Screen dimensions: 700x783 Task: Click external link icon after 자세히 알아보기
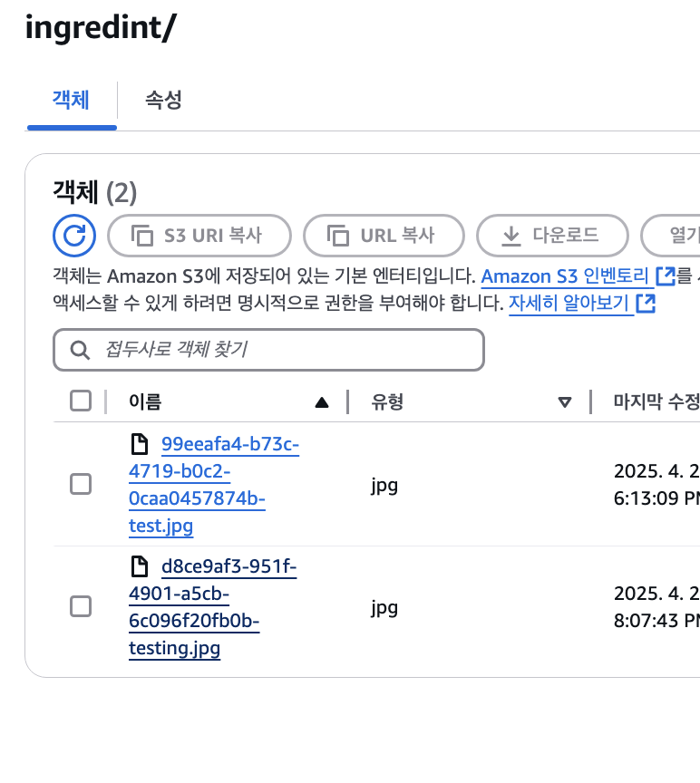(x=646, y=303)
